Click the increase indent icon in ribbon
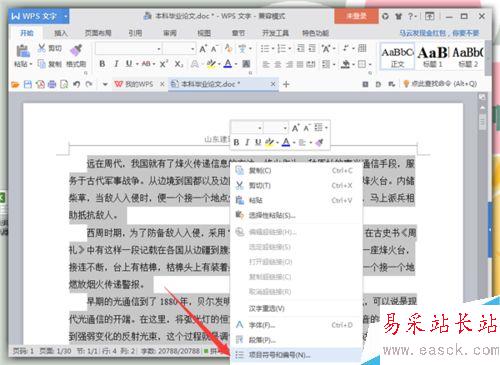Image resolution: width=500 pixels, height=365 pixels. [312, 48]
